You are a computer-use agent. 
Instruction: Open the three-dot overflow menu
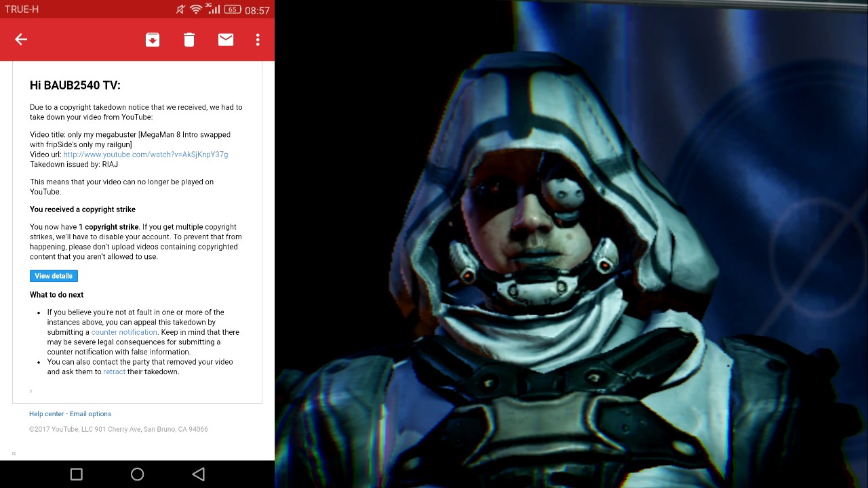pos(258,40)
